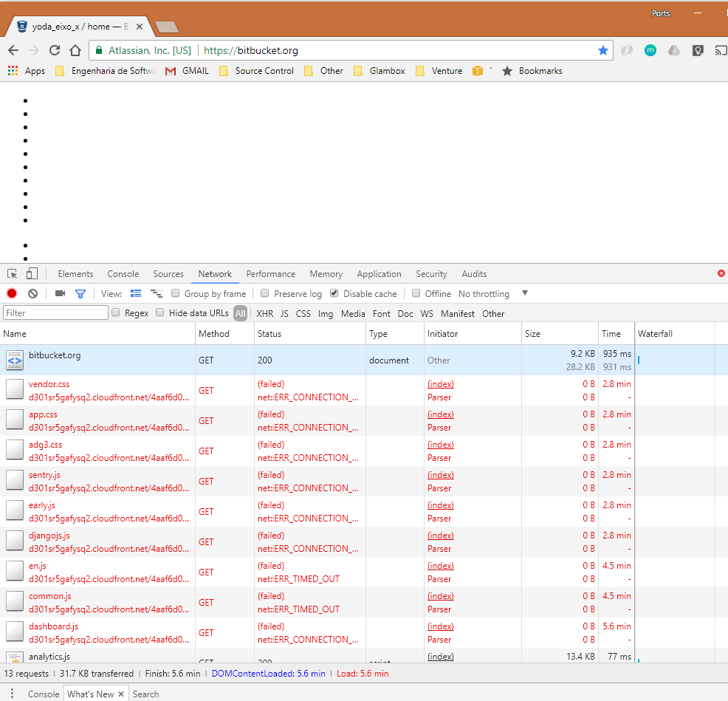The image size is (728, 701).
Task: Reload the page
Action: pyautogui.click(x=54, y=50)
